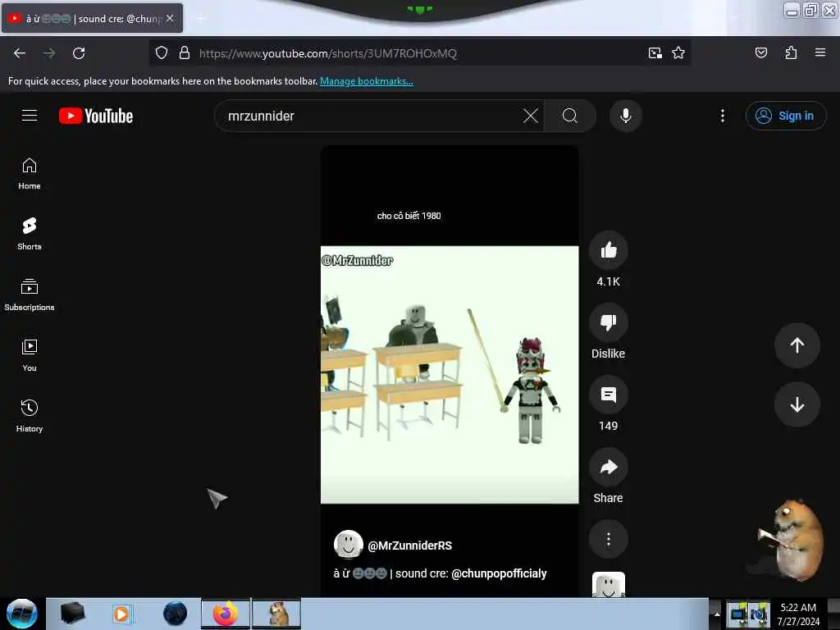Screen dimensions: 840x630
Task: Click the MrZunniderRS channel avatar
Action: (x=348, y=545)
